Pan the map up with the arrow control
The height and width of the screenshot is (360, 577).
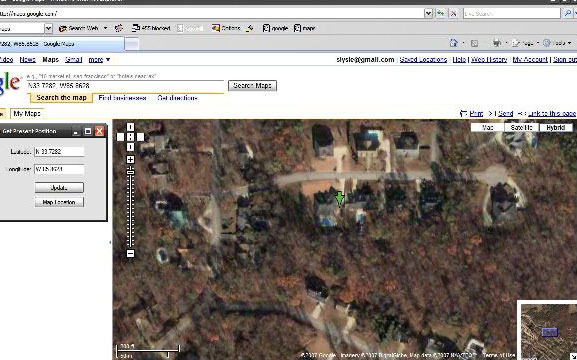tap(130, 127)
